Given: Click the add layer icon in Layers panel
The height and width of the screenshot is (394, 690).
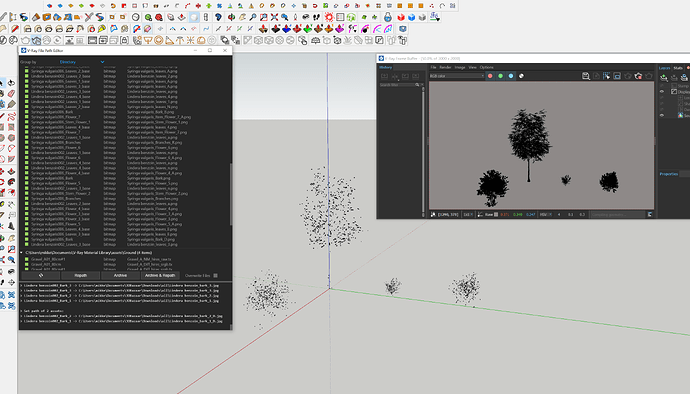Looking at the screenshot, I should pos(664,77).
